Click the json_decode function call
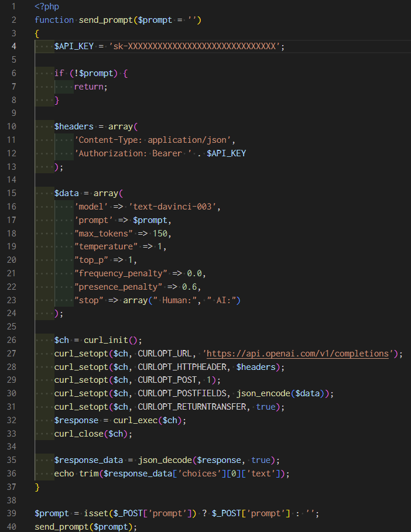This screenshot has width=411, height=532. tap(165, 461)
